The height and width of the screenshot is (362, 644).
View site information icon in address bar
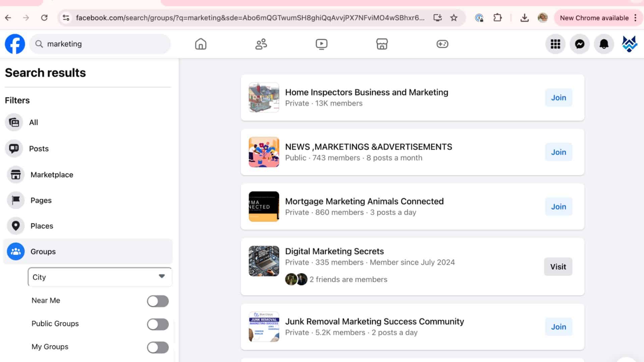click(66, 18)
